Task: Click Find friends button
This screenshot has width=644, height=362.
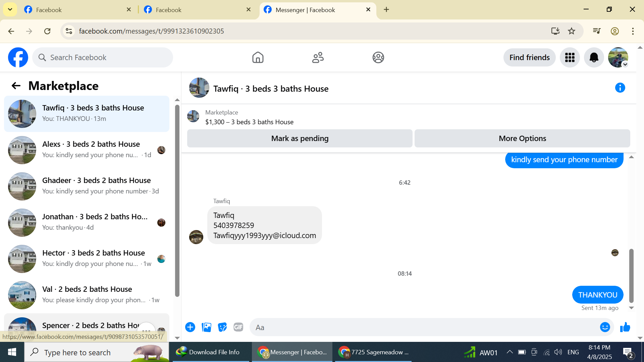Action: click(x=529, y=57)
